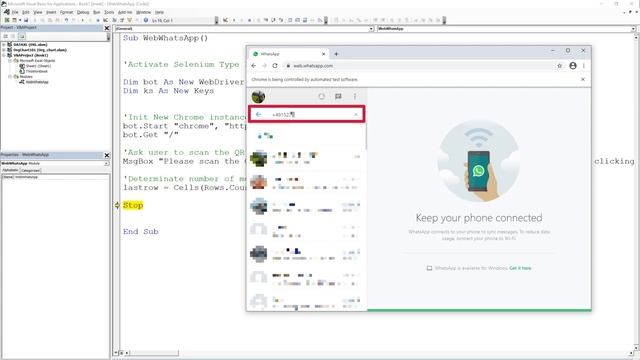Image resolution: width=640 pixels, height=360 pixels.
Task: Click Chrome forward navigation arrow
Action: 264,66
